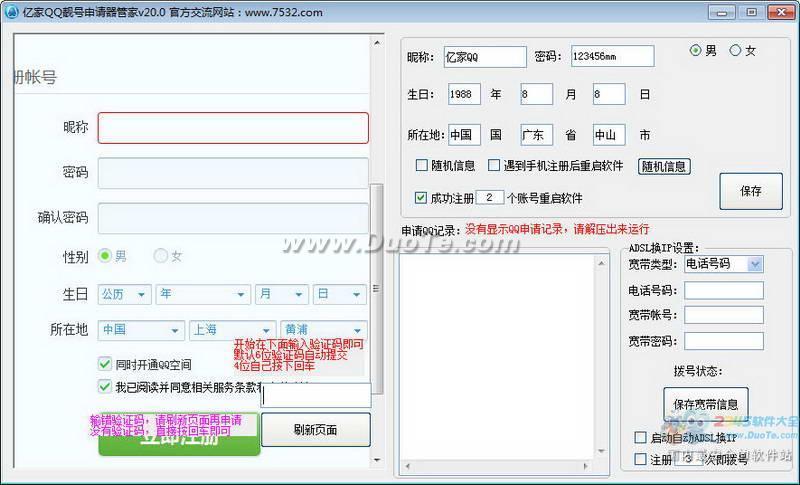Toggle 成功注册个账号重启软件 checkbox
This screenshot has width=800, height=485.
(421, 197)
